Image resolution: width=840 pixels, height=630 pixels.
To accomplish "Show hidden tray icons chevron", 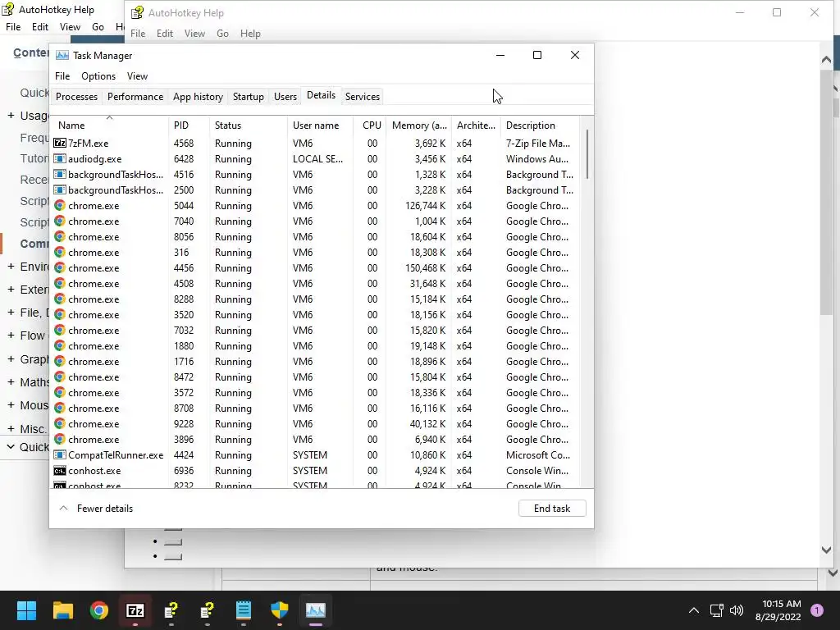I will click(694, 610).
